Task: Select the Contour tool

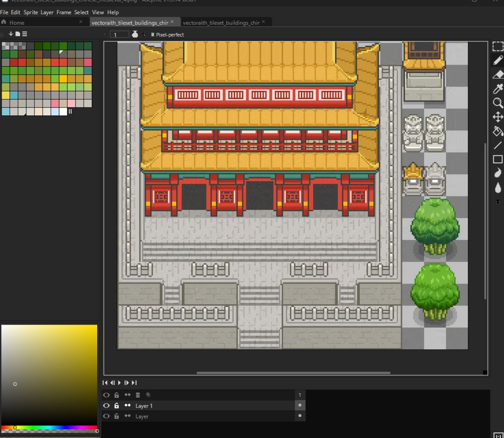Action: [x=497, y=173]
